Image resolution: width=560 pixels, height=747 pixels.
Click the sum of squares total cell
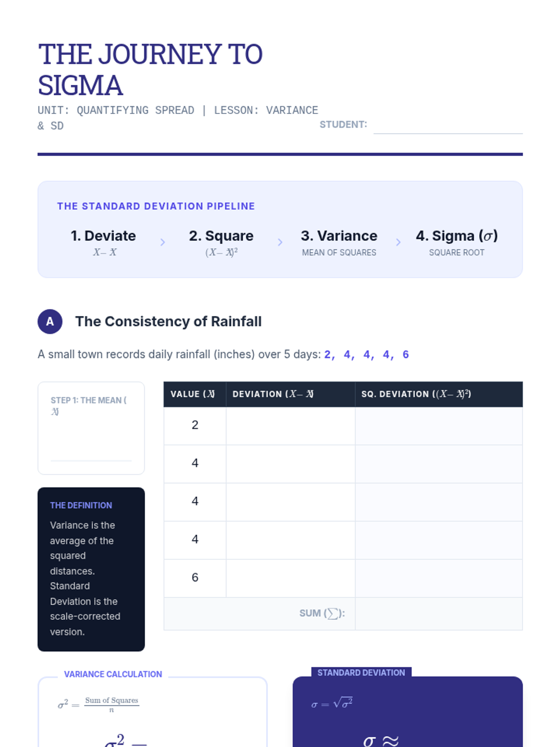click(x=439, y=613)
